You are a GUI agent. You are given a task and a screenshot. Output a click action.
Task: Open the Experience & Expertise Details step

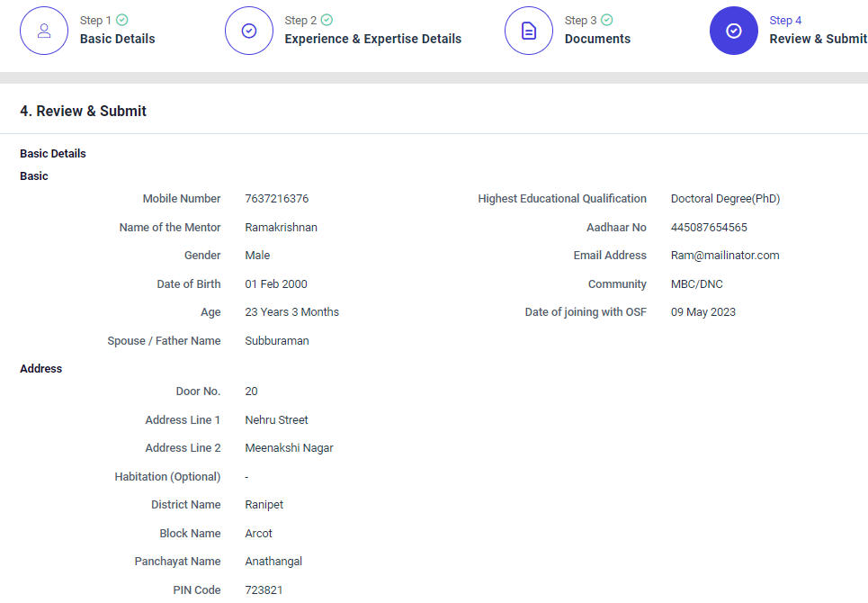(372, 39)
